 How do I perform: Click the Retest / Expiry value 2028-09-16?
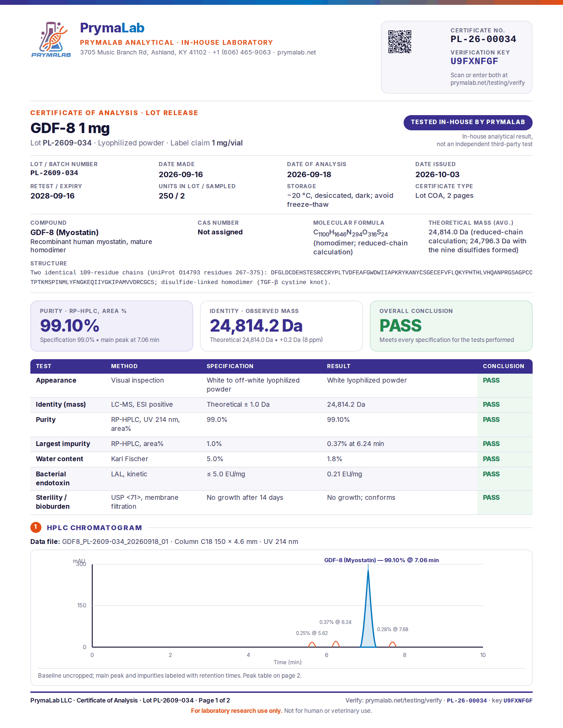click(x=52, y=196)
